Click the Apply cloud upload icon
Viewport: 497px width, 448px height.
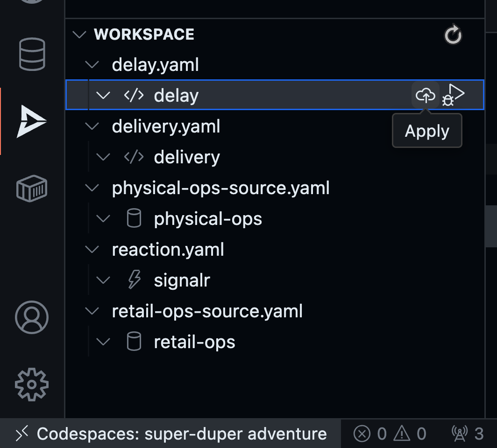point(425,95)
